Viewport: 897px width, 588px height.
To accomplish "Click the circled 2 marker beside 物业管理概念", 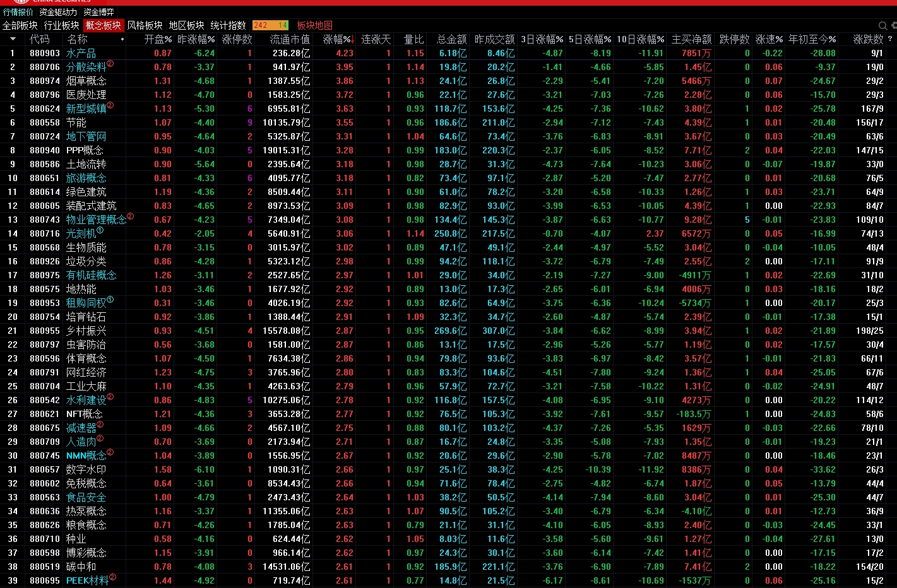I will coord(130,216).
